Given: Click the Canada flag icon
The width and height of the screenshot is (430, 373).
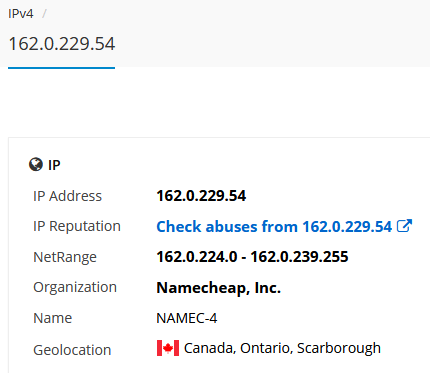Looking at the screenshot, I should 168,348.
